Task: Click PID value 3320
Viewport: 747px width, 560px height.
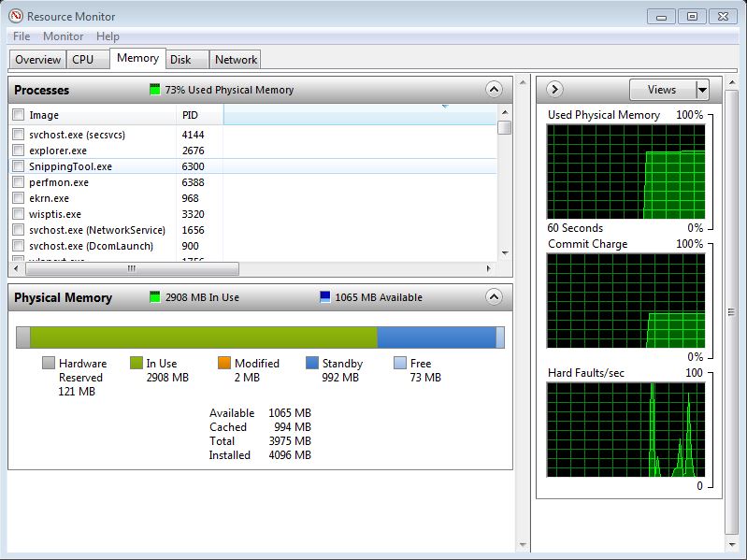Action: click(x=193, y=214)
